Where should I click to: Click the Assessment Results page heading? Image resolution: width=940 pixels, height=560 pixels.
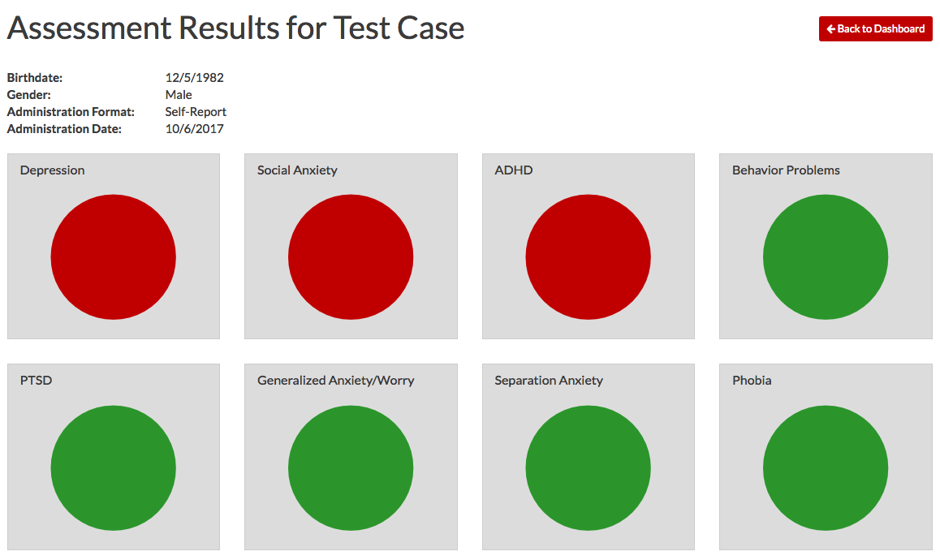click(235, 28)
